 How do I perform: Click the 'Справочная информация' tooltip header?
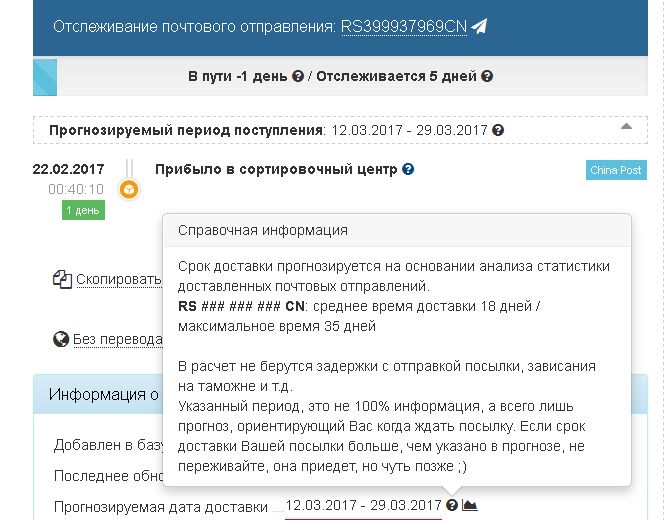263,230
